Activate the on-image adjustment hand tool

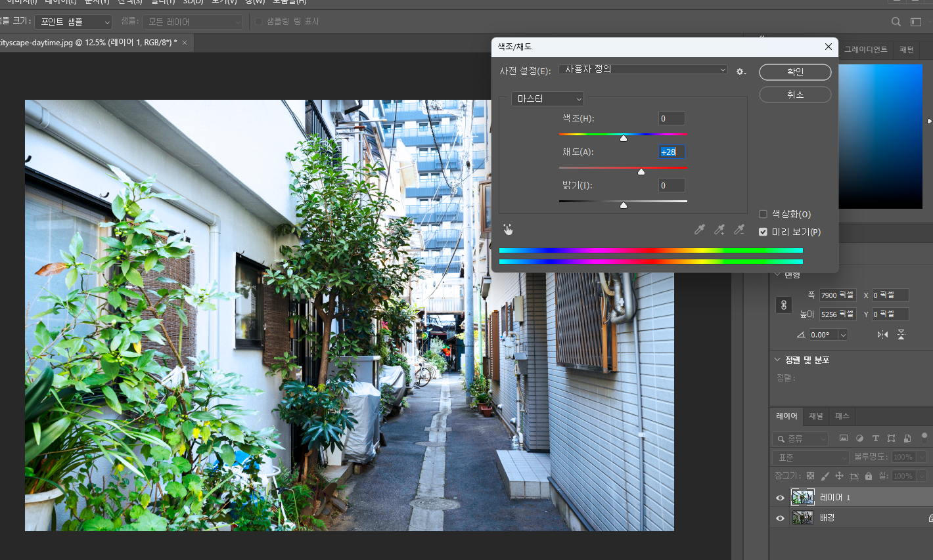(x=508, y=229)
